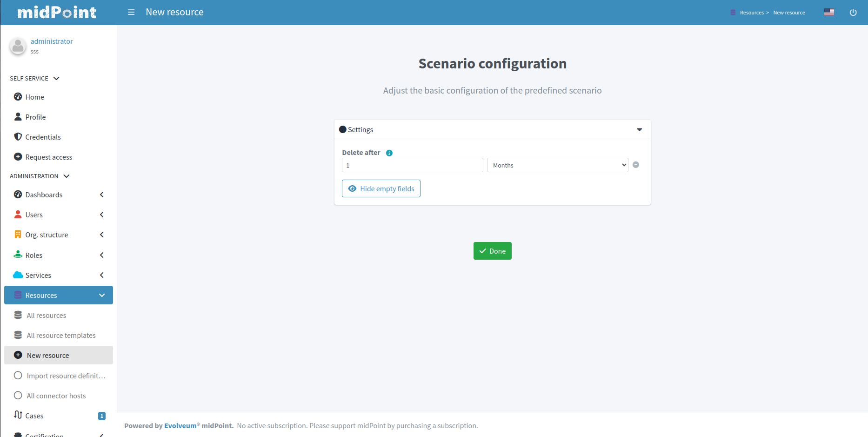Viewport: 868px width, 437px height.
Task: Toggle the sidebar with the hamburger icon
Action: [131, 12]
